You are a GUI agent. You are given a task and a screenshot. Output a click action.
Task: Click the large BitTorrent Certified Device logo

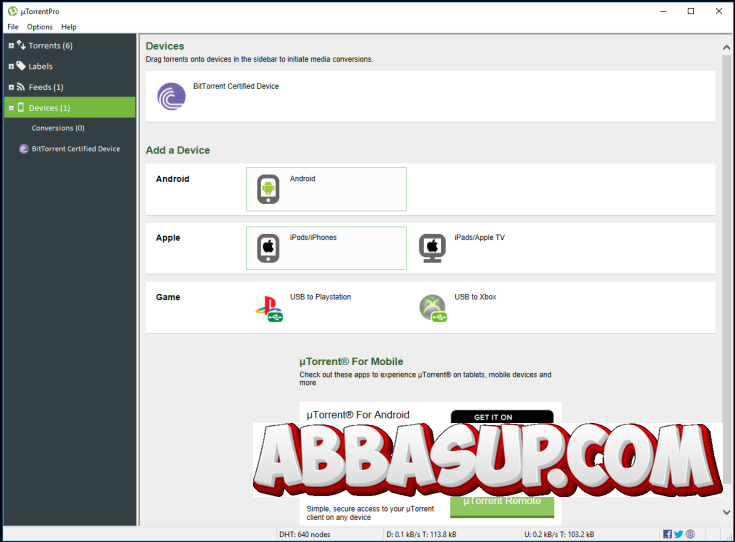coord(171,97)
